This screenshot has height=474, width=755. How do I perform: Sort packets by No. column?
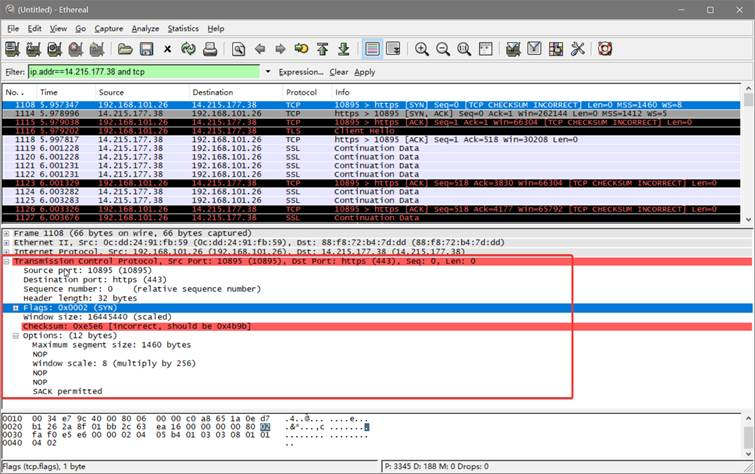[x=19, y=92]
